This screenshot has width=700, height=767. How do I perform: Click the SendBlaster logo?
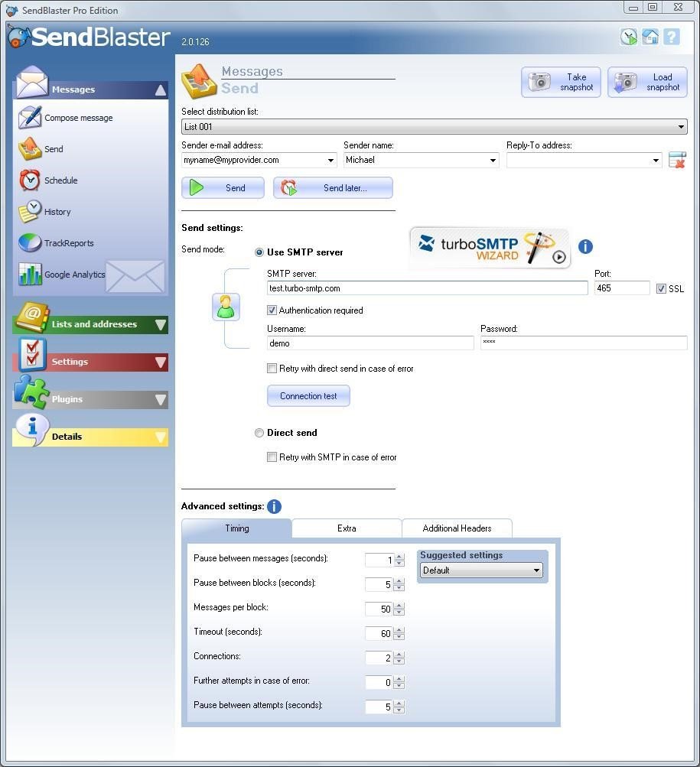(89, 37)
